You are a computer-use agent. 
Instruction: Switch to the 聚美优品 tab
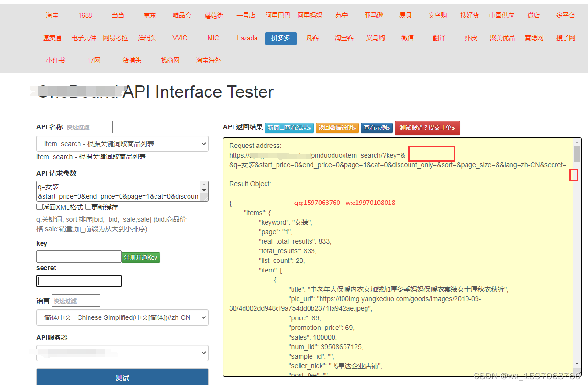502,38
